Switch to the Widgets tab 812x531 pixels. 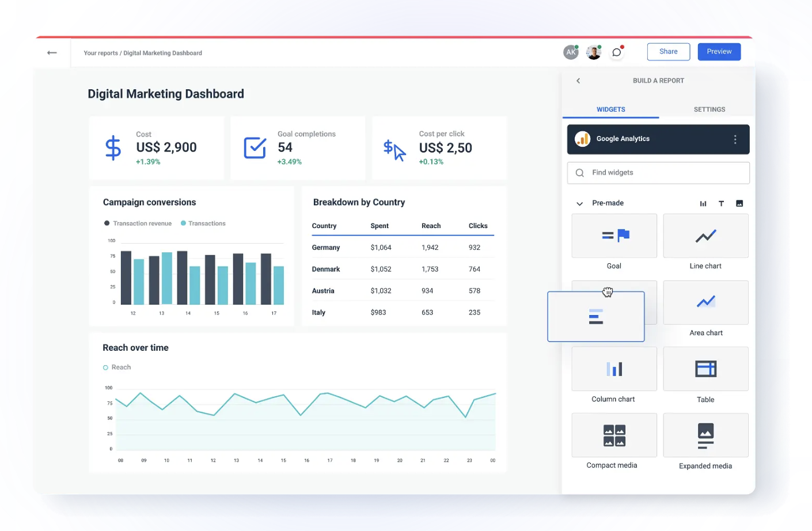610,109
